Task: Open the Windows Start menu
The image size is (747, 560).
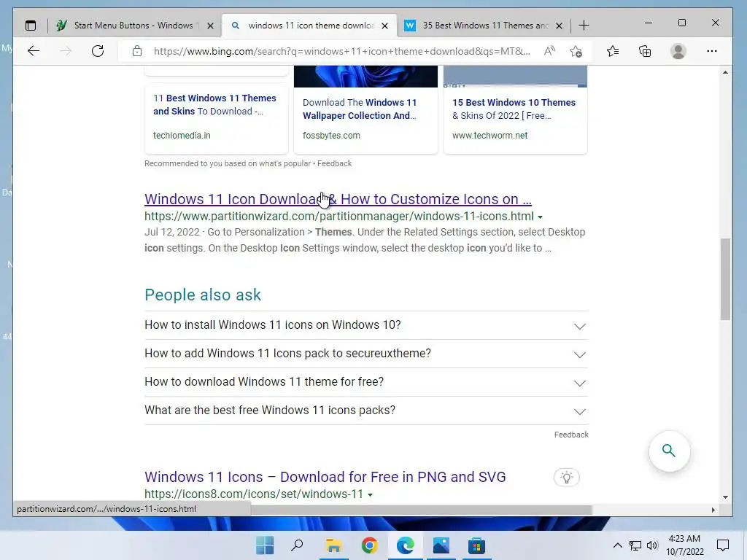Action: pyautogui.click(x=265, y=545)
